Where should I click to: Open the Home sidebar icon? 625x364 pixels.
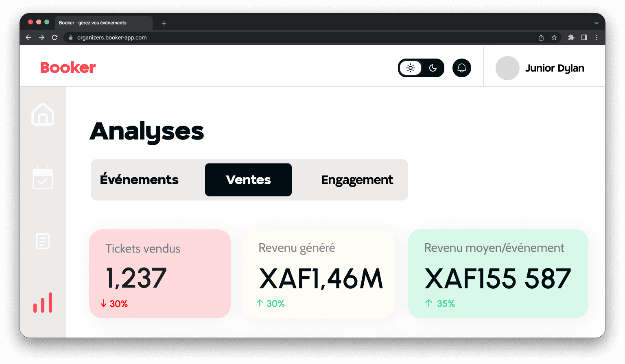(43, 114)
